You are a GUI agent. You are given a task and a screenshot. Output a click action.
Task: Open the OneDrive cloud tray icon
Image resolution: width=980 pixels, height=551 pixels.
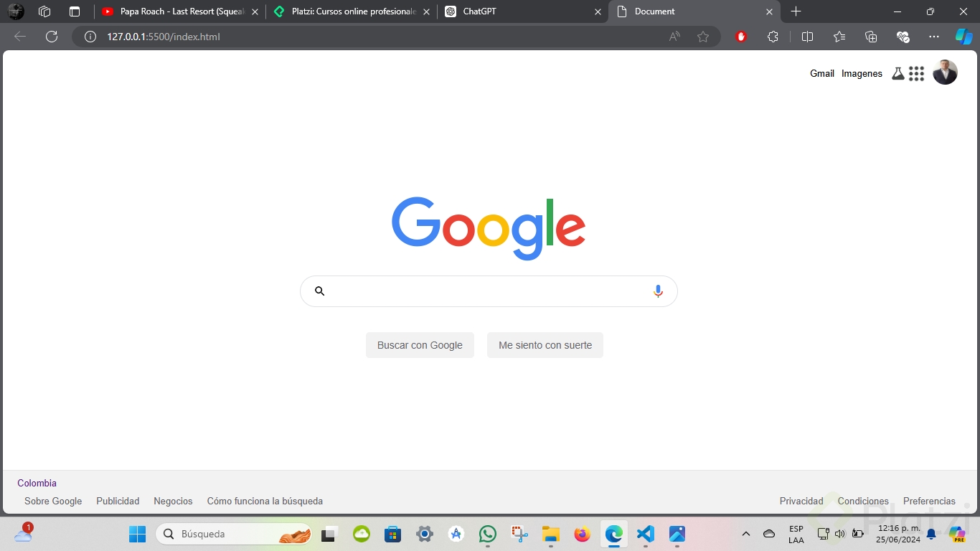(769, 534)
